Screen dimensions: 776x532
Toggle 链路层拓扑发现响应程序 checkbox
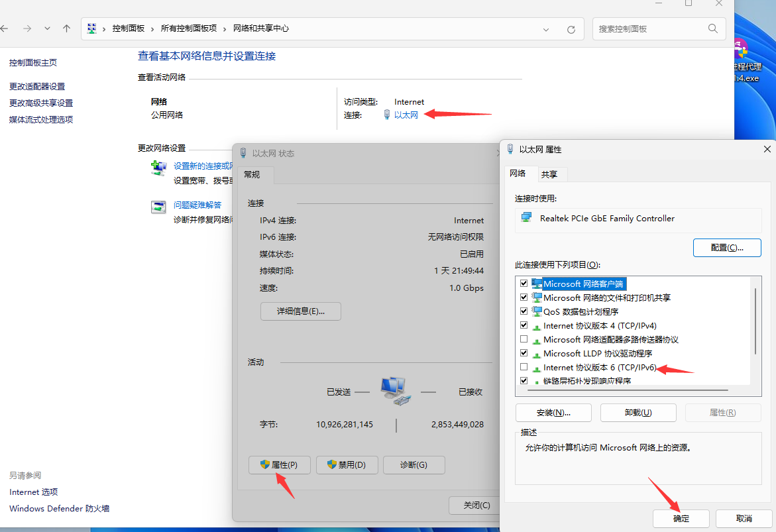pos(524,380)
